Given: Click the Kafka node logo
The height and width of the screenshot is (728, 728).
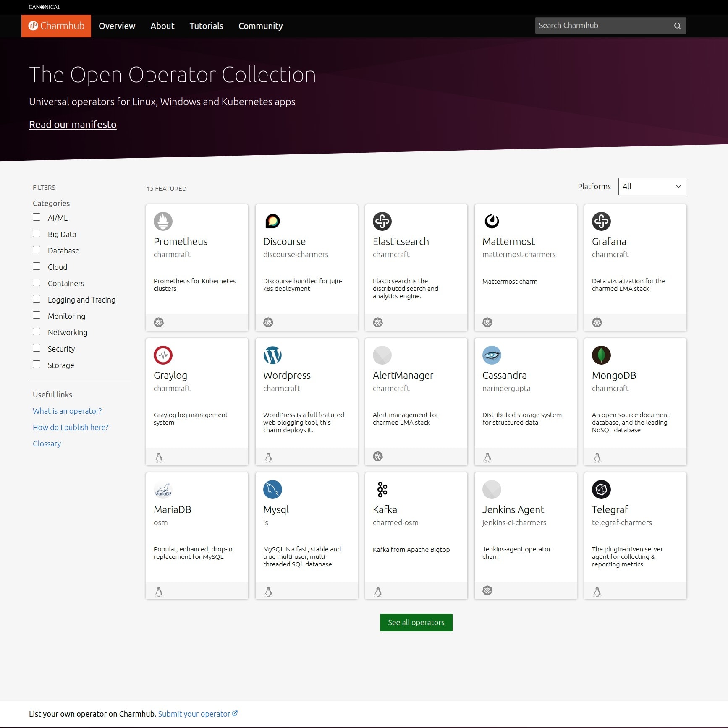Looking at the screenshot, I should coord(382,489).
